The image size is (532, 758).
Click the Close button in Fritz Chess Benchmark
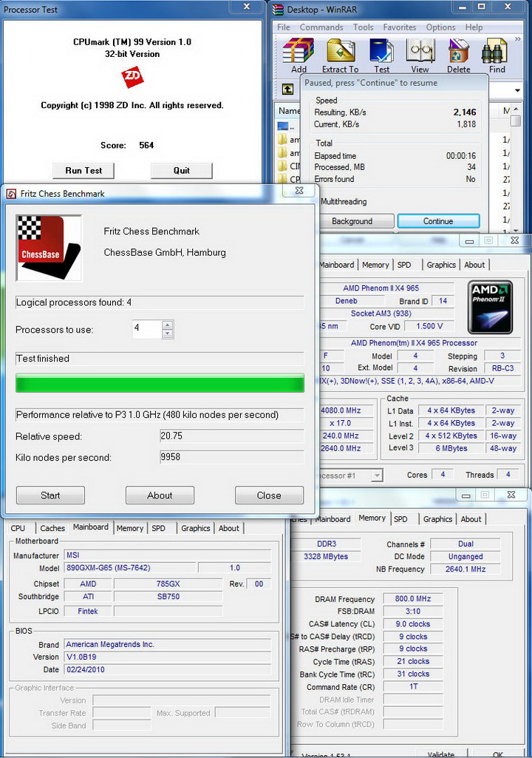pyautogui.click(x=269, y=495)
